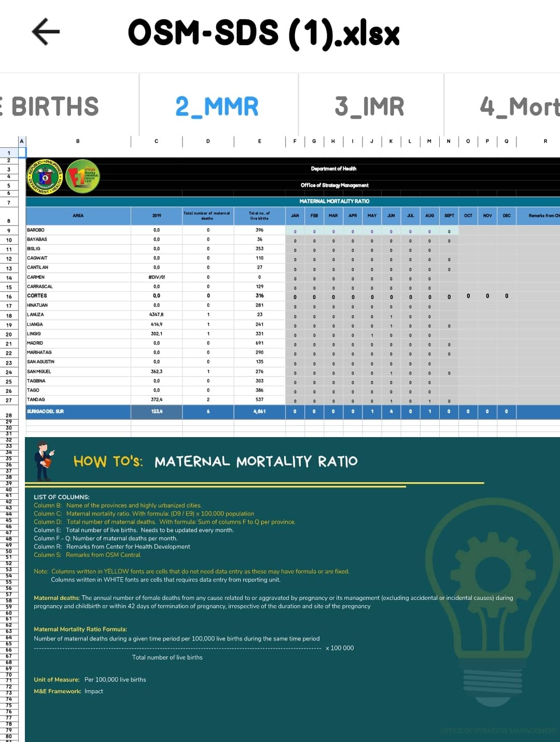Select the 4347.8 ratio cell for Lanuza
Image resolution: width=560 pixels, height=742 pixels.
point(157,314)
